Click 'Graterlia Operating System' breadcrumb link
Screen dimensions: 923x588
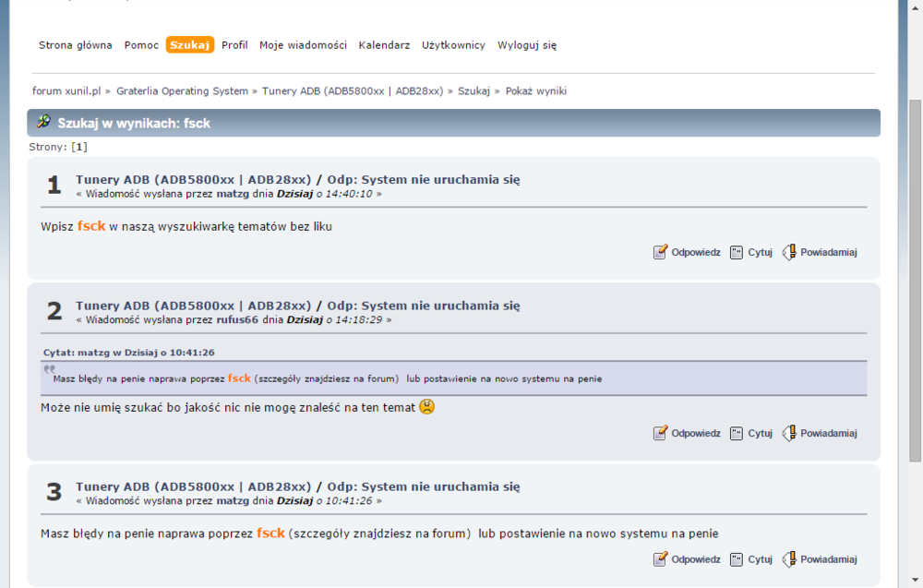182,90
